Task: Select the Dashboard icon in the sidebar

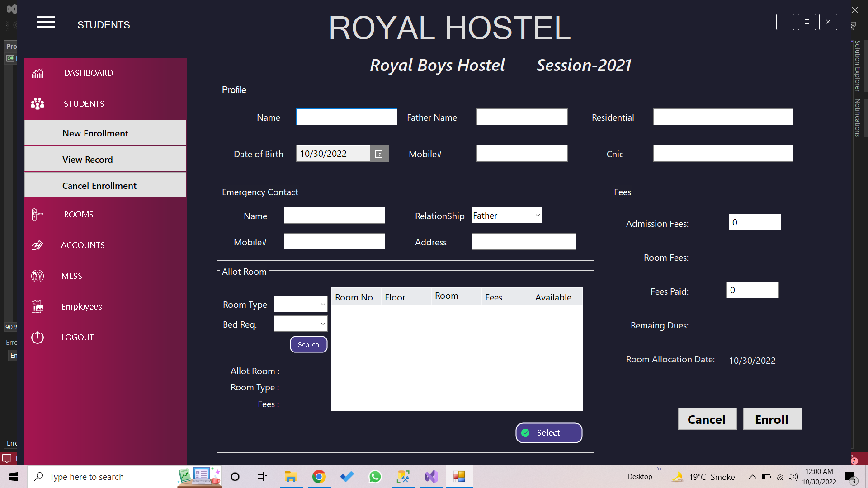Action: pyautogui.click(x=38, y=73)
